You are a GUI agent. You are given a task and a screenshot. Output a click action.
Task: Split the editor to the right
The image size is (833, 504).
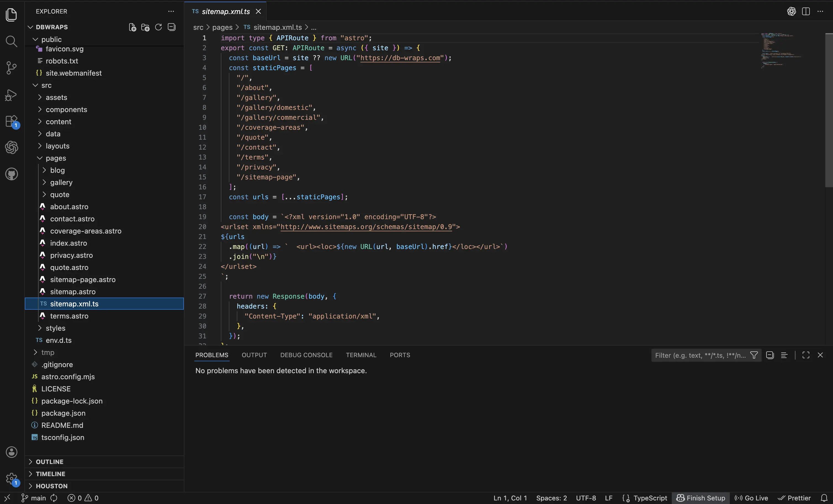point(806,12)
